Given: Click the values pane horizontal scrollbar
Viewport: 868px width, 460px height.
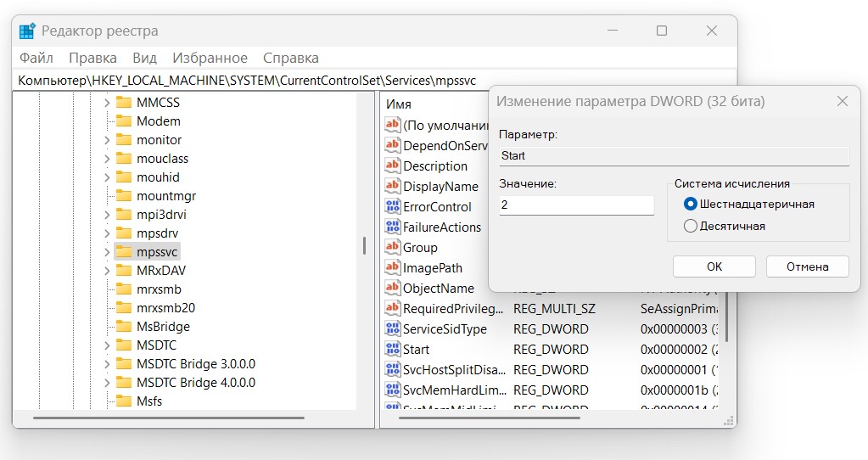Looking at the screenshot, I should [490, 418].
